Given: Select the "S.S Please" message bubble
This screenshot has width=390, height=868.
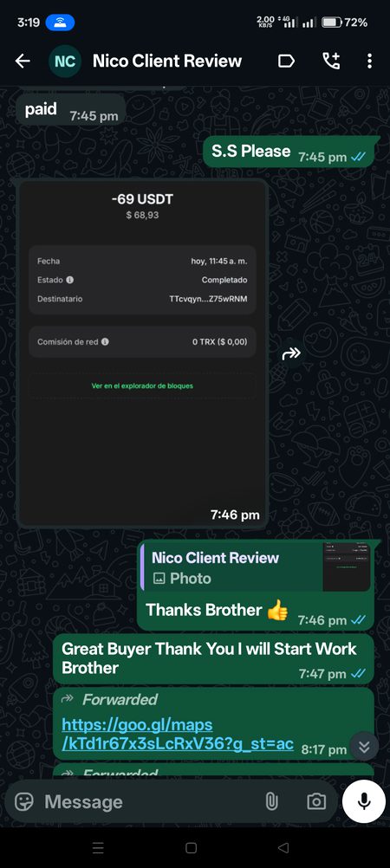Looking at the screenshot, I should point(289,152).
